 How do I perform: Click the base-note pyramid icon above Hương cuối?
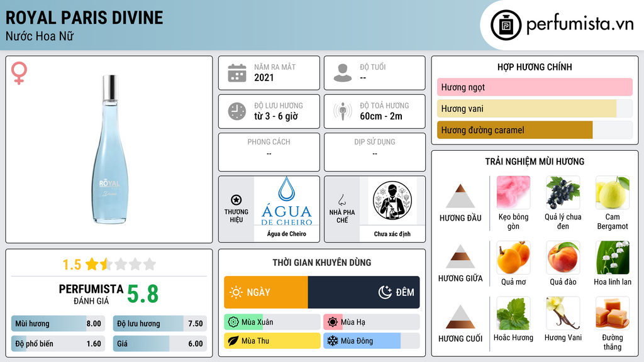point(460,317)
